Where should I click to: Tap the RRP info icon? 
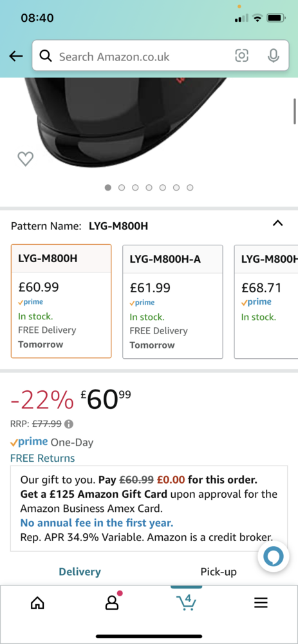pyautogui.click(x=69, y=424)
